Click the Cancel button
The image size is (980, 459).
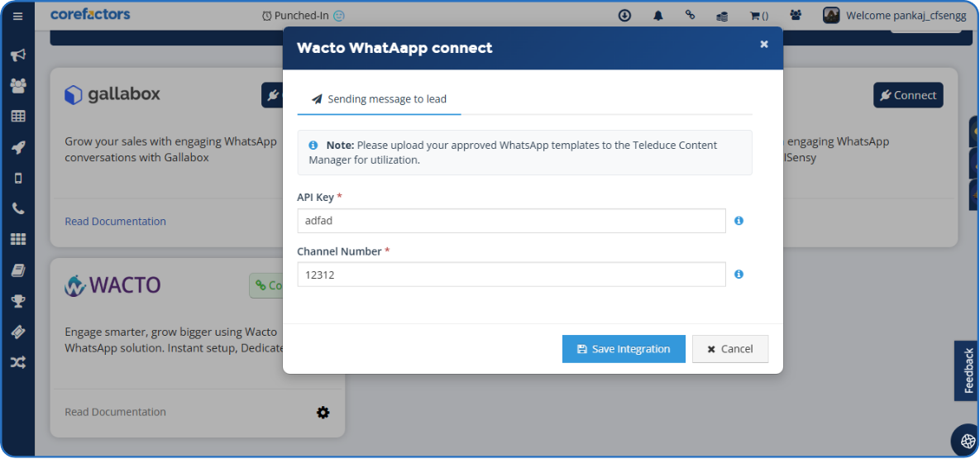tap(730, 349)
